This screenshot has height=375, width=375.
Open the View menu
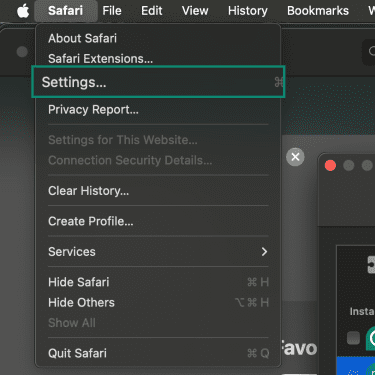pos(195,11)
